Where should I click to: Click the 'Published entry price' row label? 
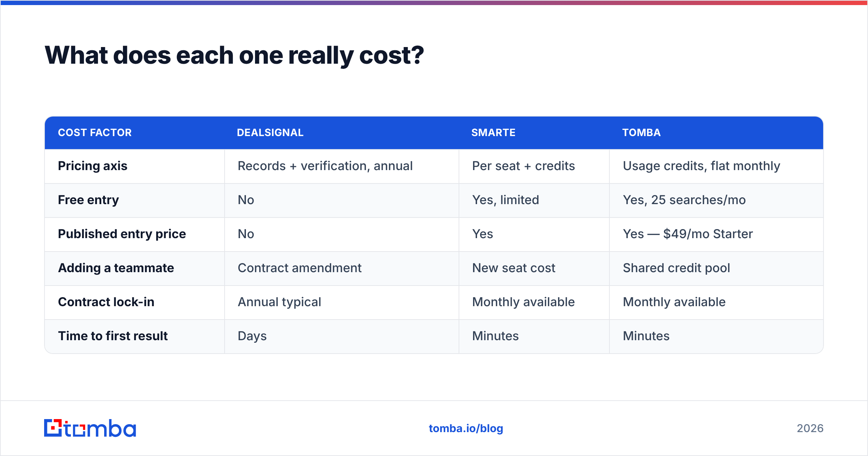click(122, 234)
